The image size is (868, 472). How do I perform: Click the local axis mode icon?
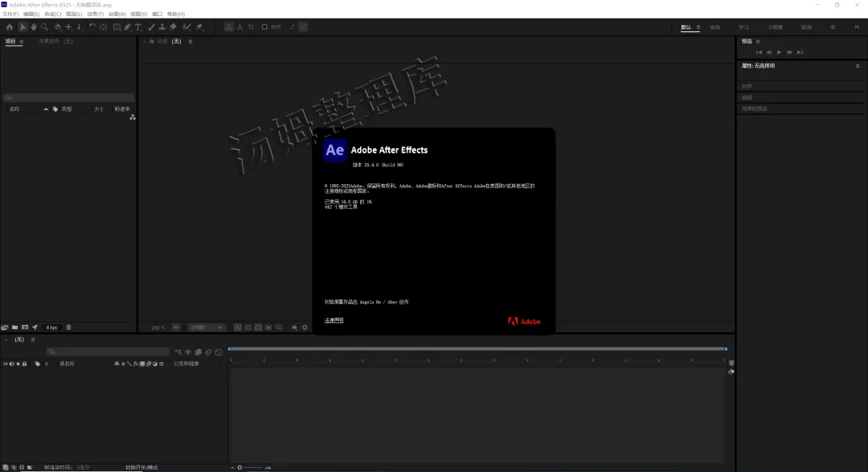(x=228, y=27)
